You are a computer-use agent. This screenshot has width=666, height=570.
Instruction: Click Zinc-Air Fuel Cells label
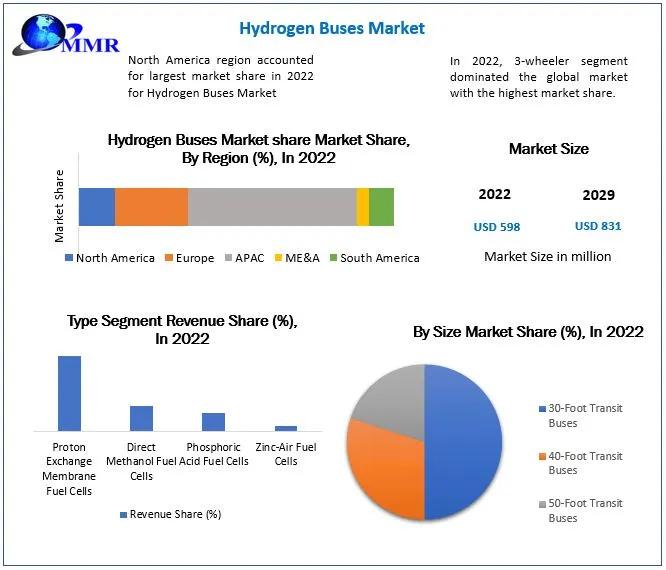pyautogui.click(x=286, y=454)
